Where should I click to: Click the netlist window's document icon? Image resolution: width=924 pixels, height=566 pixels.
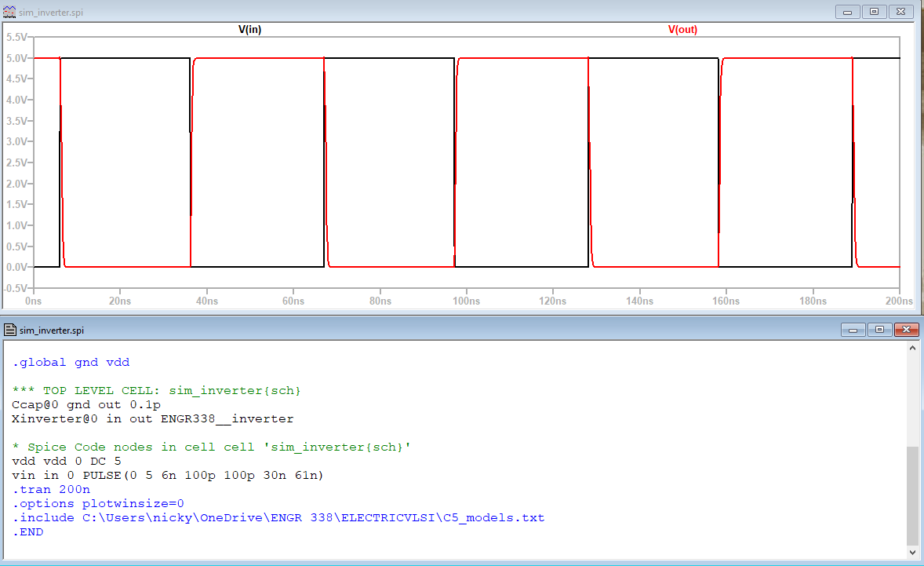pos(10,330)
